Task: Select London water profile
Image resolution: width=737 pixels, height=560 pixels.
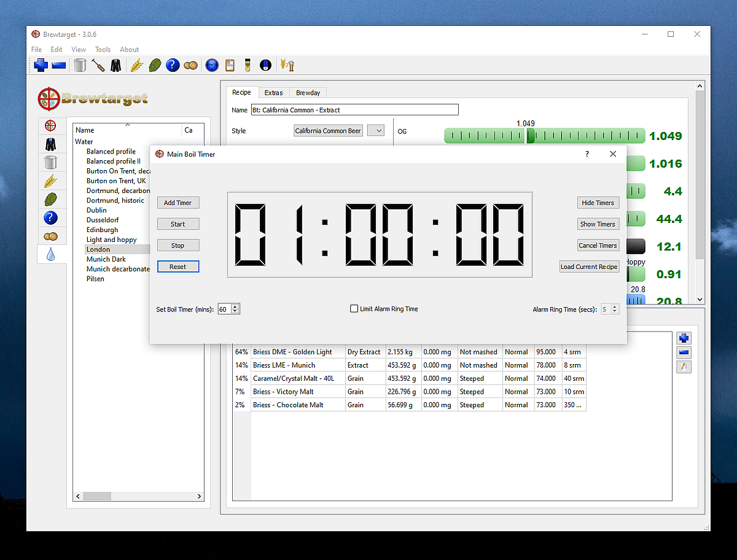Action: pos(98,249)
